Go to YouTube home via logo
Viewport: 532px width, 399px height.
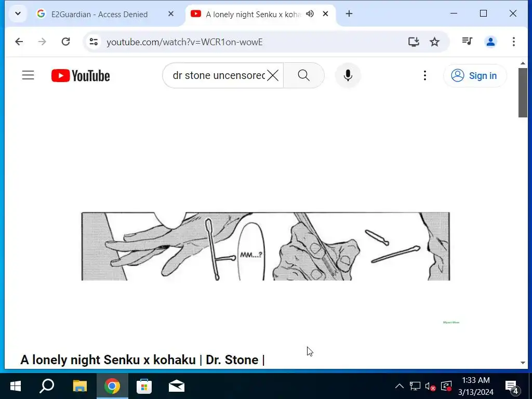[81, 76]
